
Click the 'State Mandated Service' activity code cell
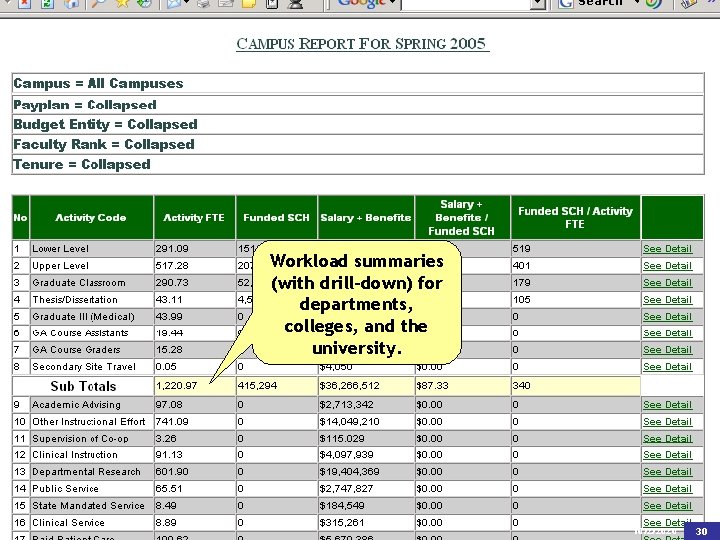pos(91,506)
